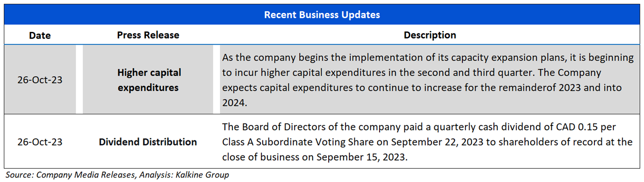Select the 'Dividend Distribution' press release cell
The image size is (644, 182).
(x=148, y=142)
